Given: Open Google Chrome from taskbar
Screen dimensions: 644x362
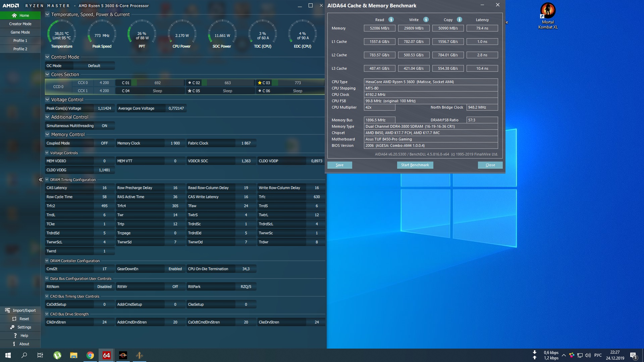Looking at the screenshot, I should (90, 355).
